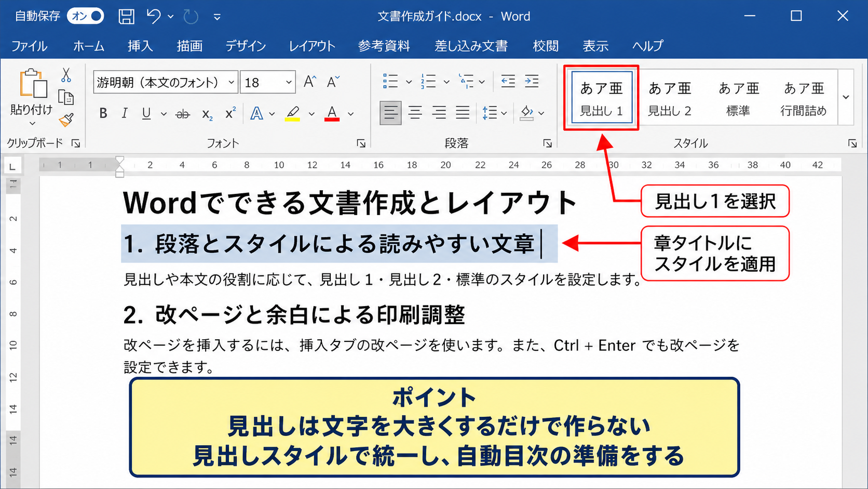Switch to the デザイン tab
This screenshot has width=868, height=489.
246,46
